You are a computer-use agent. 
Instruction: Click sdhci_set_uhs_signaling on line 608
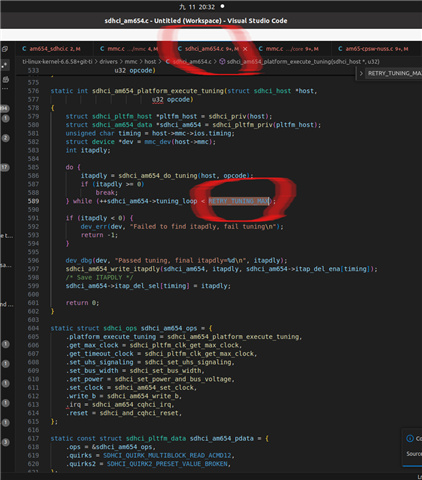coord(189,362)
